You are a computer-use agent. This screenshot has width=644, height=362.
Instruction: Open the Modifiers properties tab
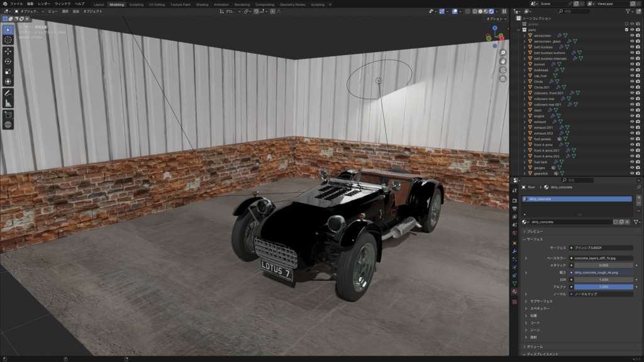point(514,251)
